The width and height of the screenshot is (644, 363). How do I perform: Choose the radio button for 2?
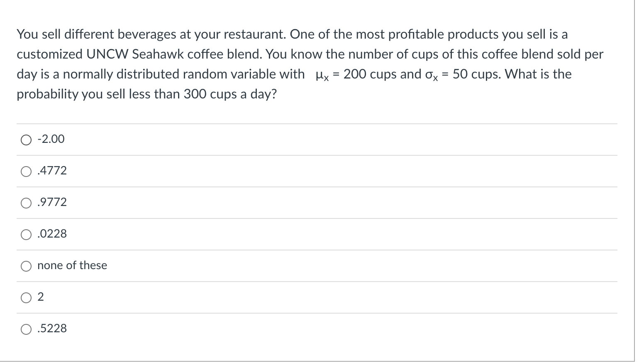tap(26, 297)
